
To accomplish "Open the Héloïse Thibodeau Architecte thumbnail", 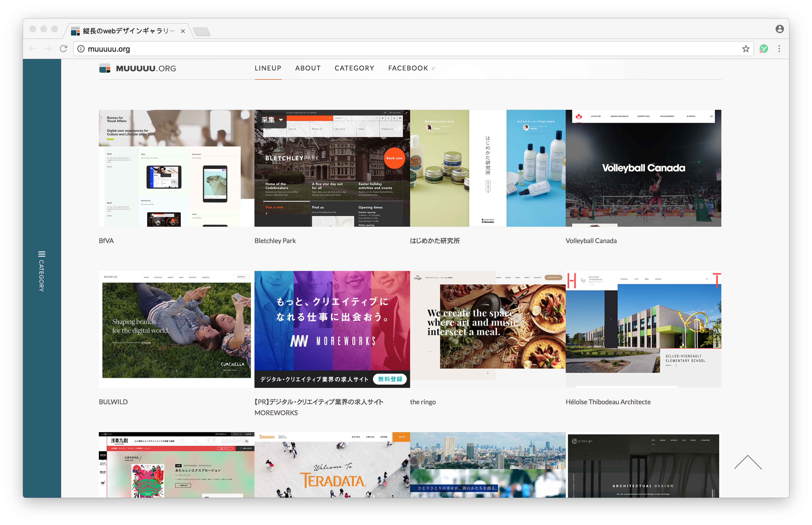I will click(643, 329).
